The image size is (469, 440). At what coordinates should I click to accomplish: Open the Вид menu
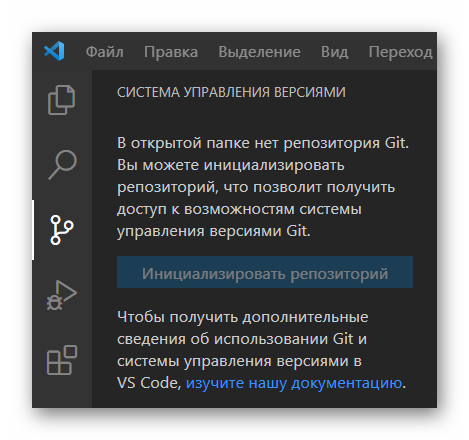(x=334, y=52)
